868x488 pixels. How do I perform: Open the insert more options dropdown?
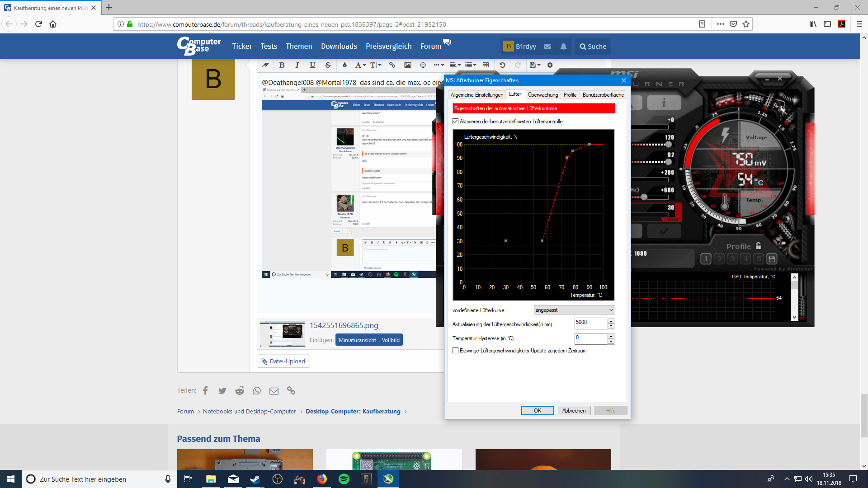pyautogui.click(x=439, y=65)
